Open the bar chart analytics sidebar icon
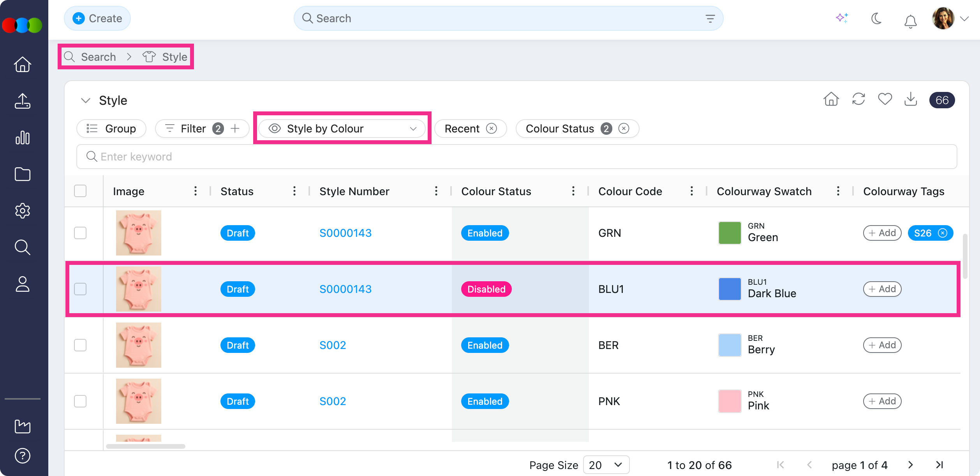The image size is (980, 476). [23, 138]
